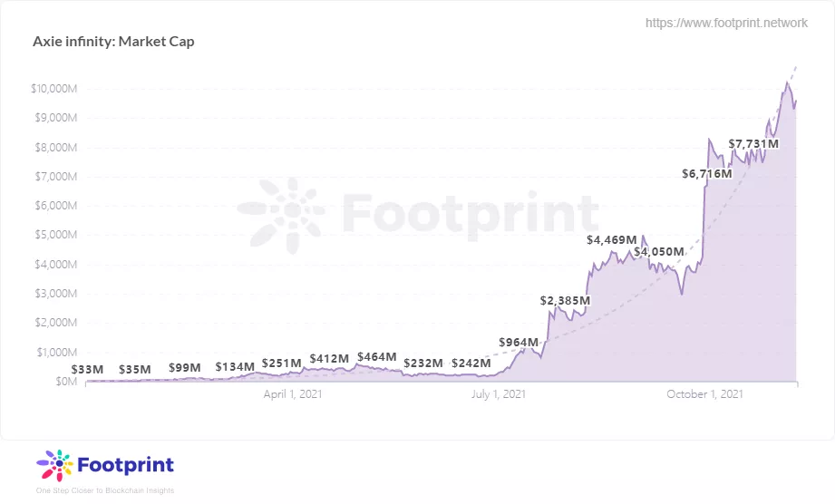Screen dimensions: 835x504
Task: Click the $99M data label
Action: [185, 368]
